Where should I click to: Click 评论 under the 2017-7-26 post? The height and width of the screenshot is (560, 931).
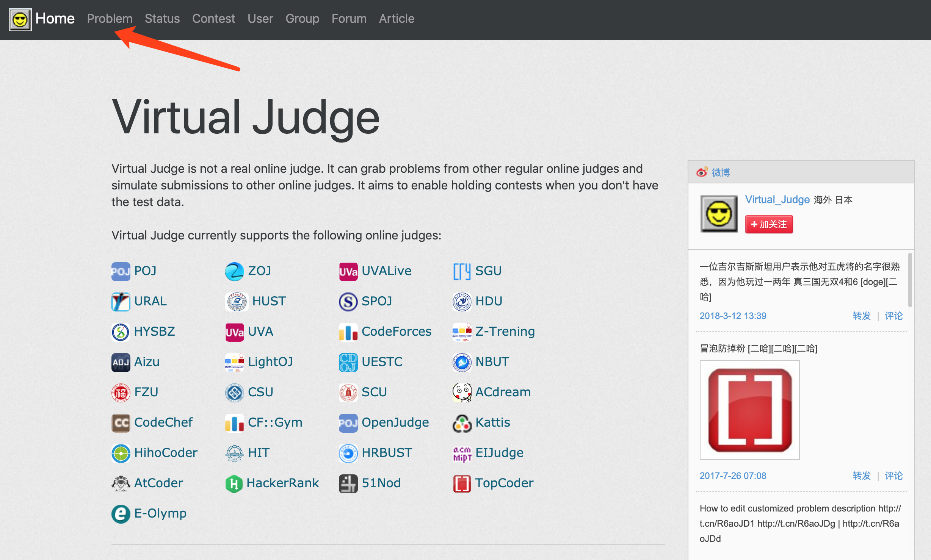(893, 476)
